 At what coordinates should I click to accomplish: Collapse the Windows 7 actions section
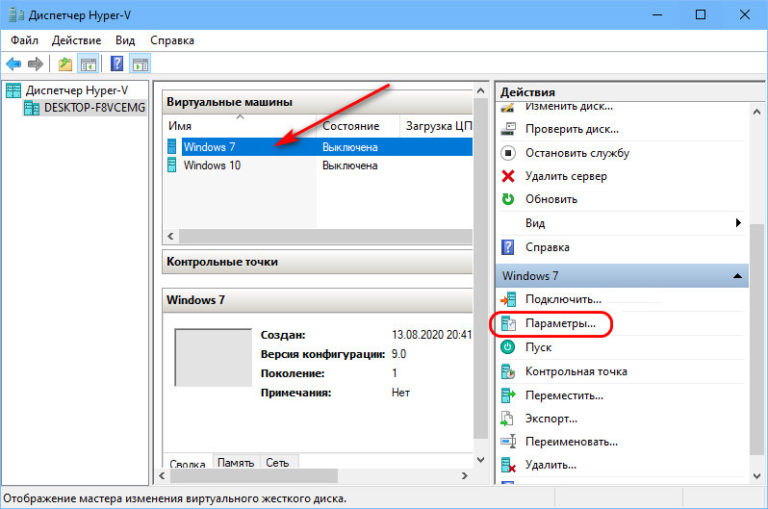click(738, 276)
